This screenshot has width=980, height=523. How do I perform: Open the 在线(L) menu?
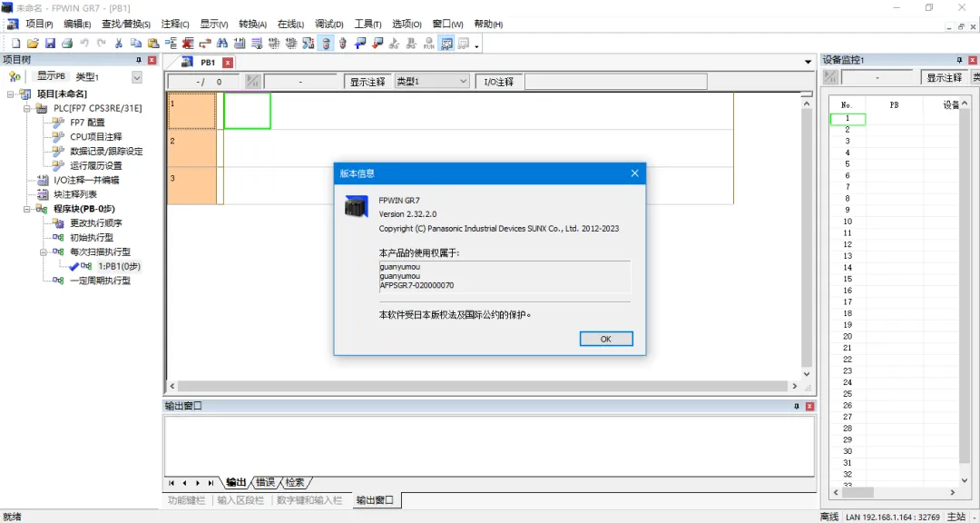[290, 24]
